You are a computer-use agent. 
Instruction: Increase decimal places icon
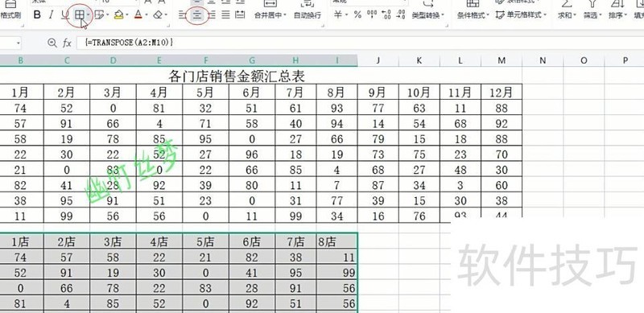click(x=386, y=15)
